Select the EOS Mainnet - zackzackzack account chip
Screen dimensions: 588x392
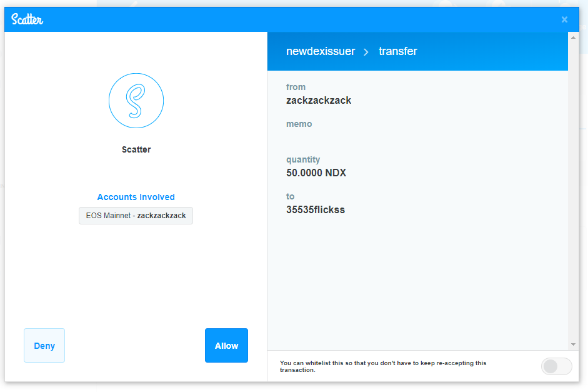coord(136,216)
